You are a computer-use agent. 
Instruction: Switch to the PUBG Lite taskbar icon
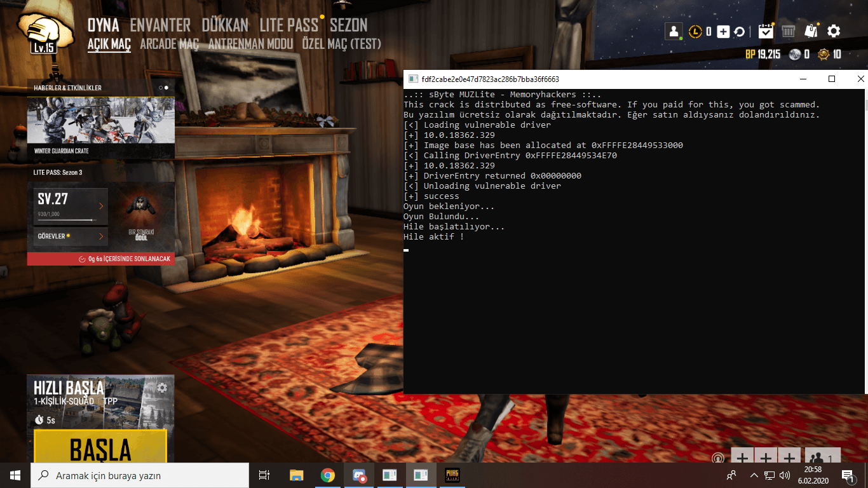click(452, 475)
